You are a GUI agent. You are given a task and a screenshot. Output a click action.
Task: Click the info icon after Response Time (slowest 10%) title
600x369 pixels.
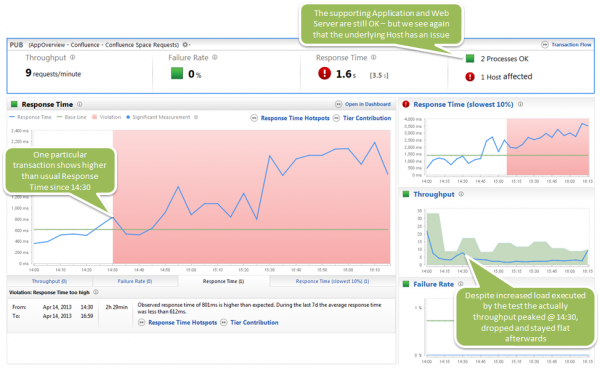tap(520, 104)
